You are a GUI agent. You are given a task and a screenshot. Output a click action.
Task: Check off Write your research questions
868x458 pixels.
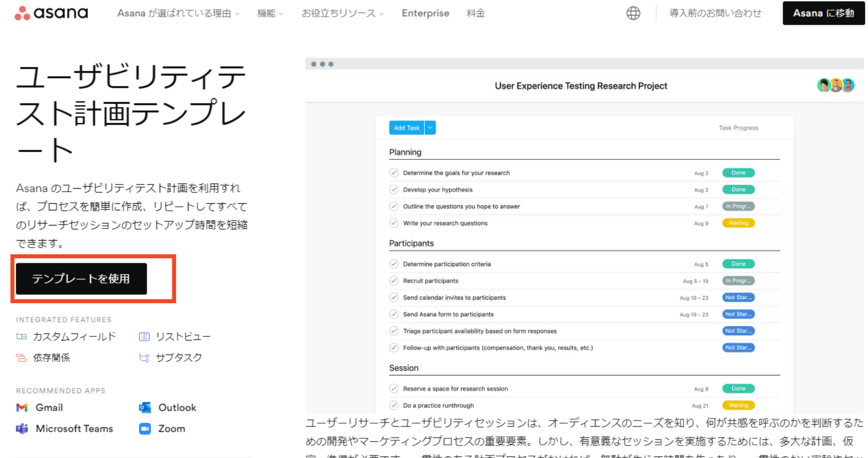click(x=394, y=223)
